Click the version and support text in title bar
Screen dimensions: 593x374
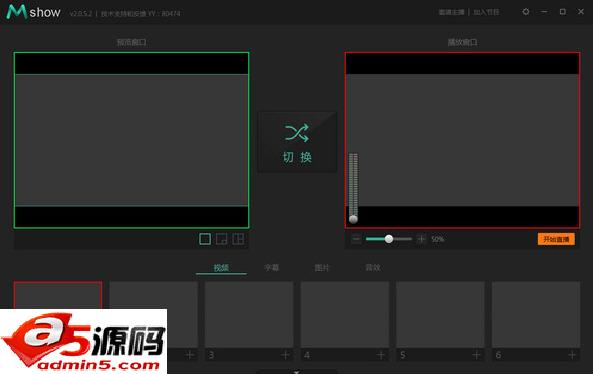tap(125, 14)
